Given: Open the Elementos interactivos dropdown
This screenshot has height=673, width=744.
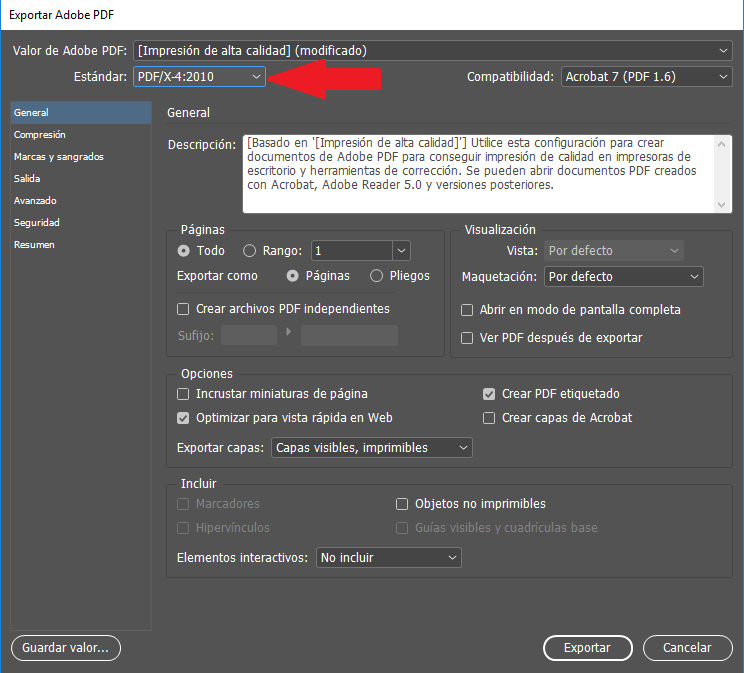Looking at the screenshot, I should pyautogui.click(x=388, y=557).
